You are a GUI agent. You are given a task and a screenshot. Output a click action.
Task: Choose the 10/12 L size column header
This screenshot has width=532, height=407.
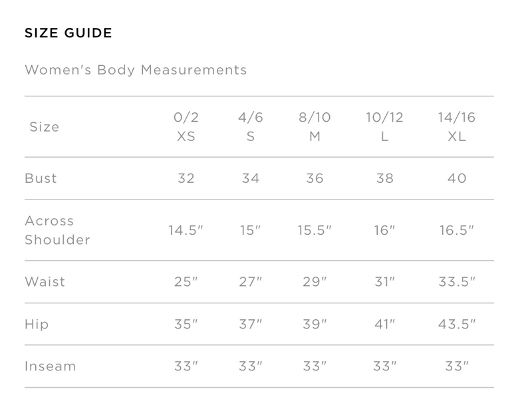coord(384,127)
